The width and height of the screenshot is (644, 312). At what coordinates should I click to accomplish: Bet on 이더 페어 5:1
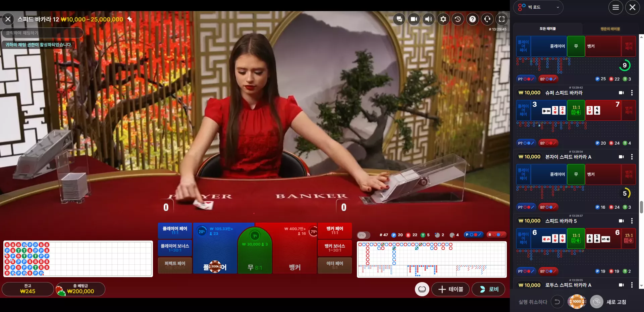(x=335, y=265)
